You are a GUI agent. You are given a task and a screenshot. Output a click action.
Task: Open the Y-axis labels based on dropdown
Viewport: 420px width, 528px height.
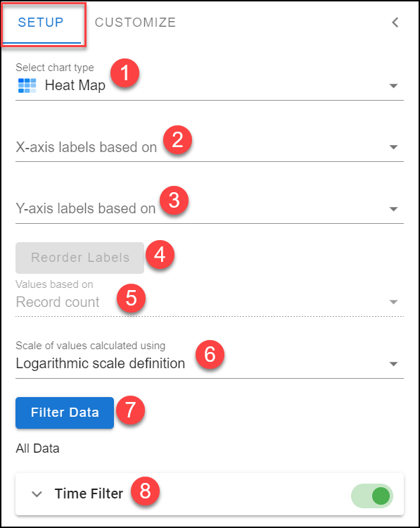pyautogui.click(x=210, y=209)
